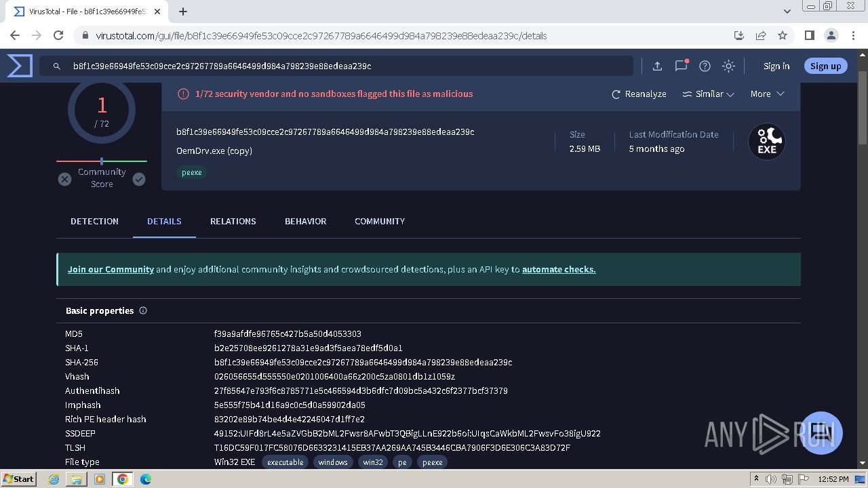
Task: Switch to the RELATIONS tab
Action: pos(233,221)
